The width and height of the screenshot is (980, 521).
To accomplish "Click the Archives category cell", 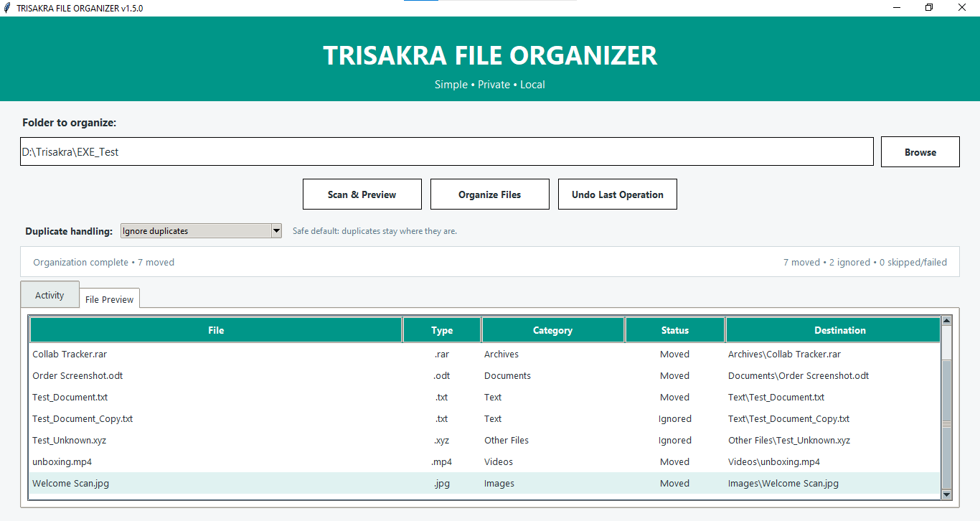I will [x=501, y=354].
